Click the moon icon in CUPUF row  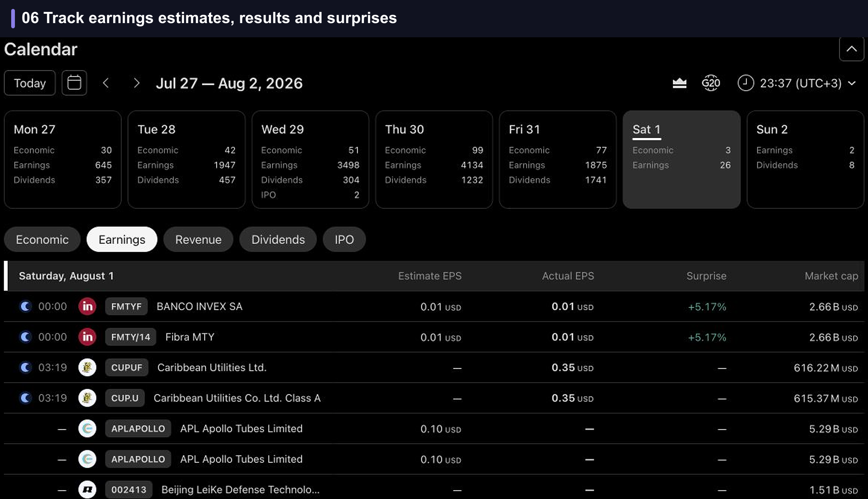(26, 368)
